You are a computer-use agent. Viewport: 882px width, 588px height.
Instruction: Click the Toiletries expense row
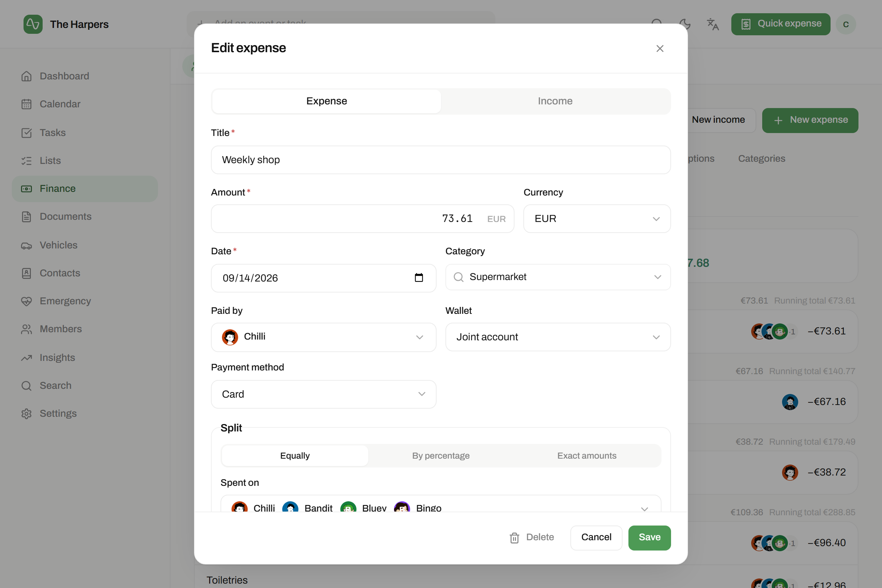pyautogui.click(x=527, y=577)
